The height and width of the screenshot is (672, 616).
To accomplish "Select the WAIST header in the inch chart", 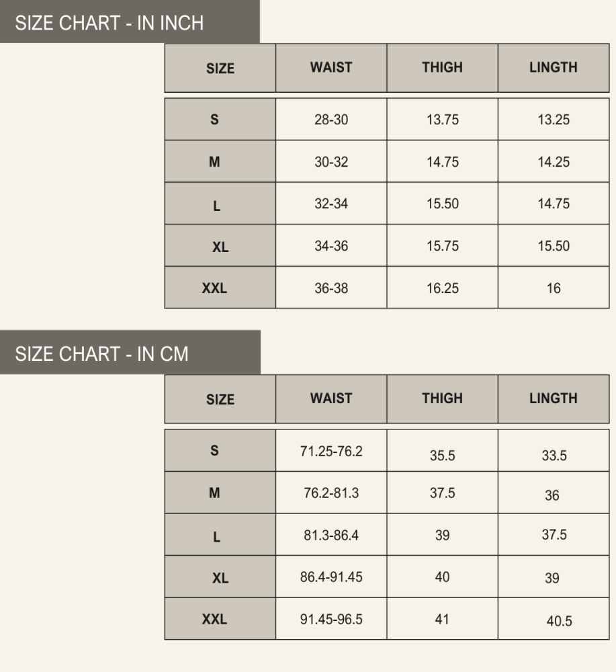I will point(331,67).
